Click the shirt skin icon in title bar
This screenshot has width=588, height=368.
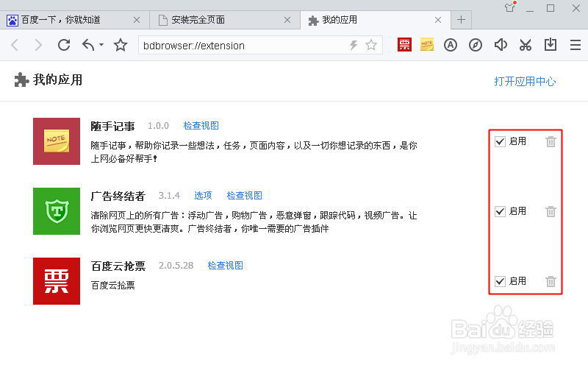tap(510, 7)
